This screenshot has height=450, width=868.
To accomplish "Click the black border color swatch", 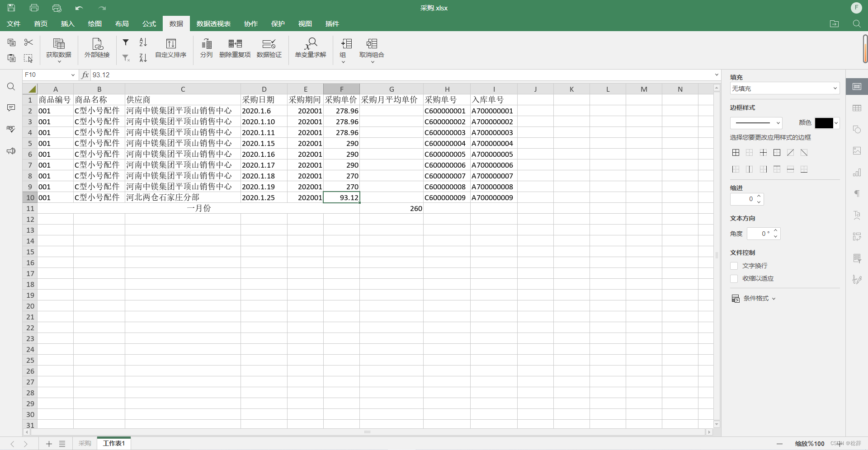I will 824,123.
